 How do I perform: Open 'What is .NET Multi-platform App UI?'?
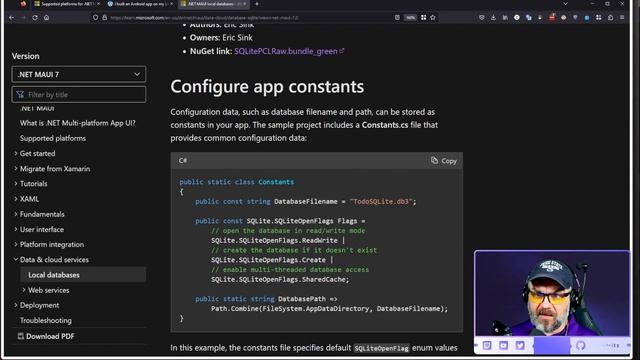point(78,123)
